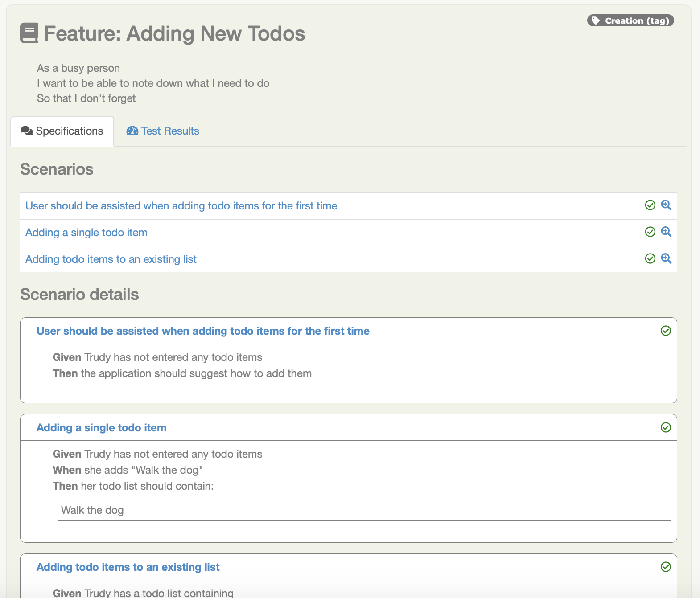Screen dimensions: 700x598
Task: Click green checkmark in single todo item row
Action: [650, 232]
